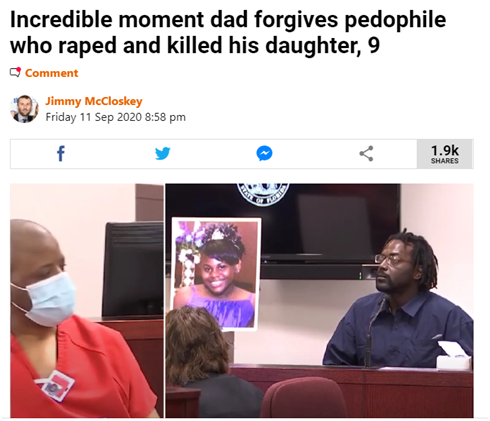Viewport: 490px width, 421px height.
Task: Open left photo of masked man in red
Action: (87, 301)
